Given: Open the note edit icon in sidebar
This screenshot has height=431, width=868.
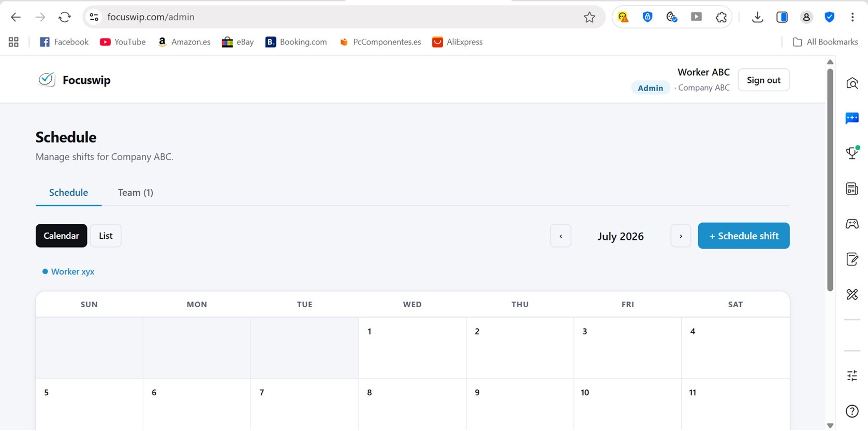Looking at the screenshot, I should (x=852, y=259).
